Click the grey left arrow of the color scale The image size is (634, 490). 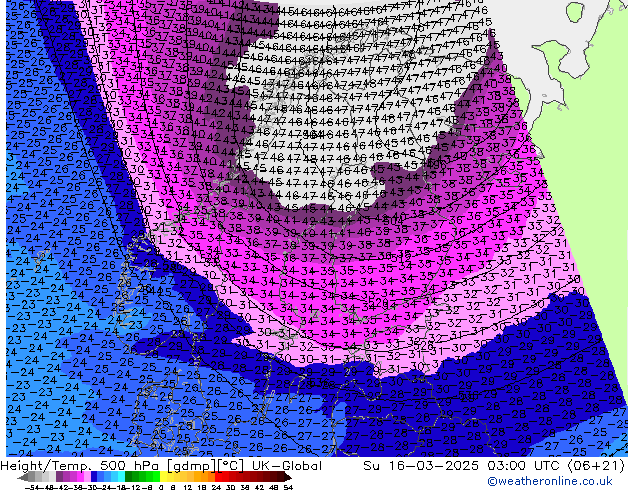pos(23,477)
